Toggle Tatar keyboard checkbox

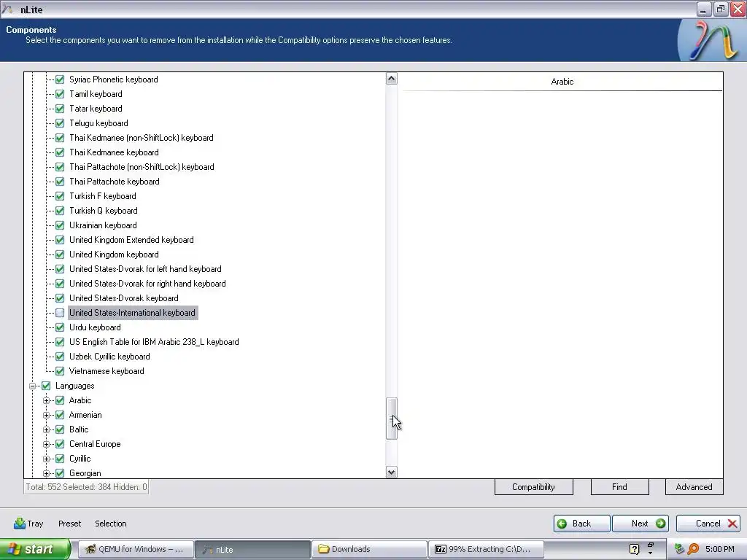coord(60,109)
